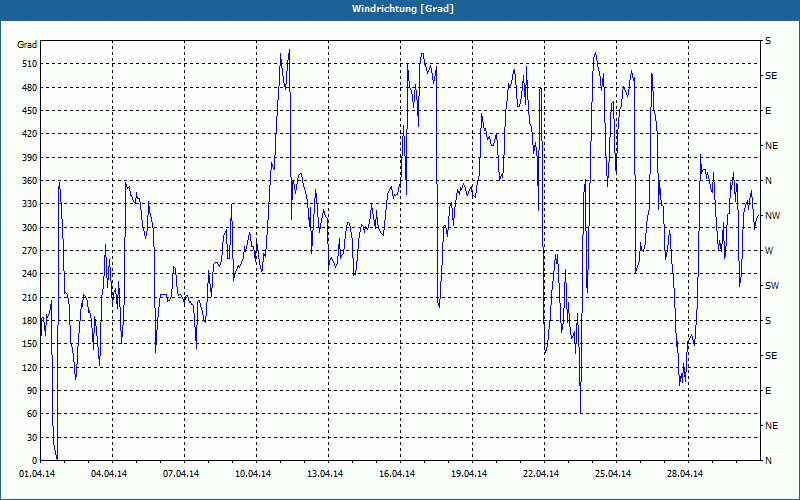Click the 150 y-axis value
The image size is (800, 500).
tap(30, 343)
